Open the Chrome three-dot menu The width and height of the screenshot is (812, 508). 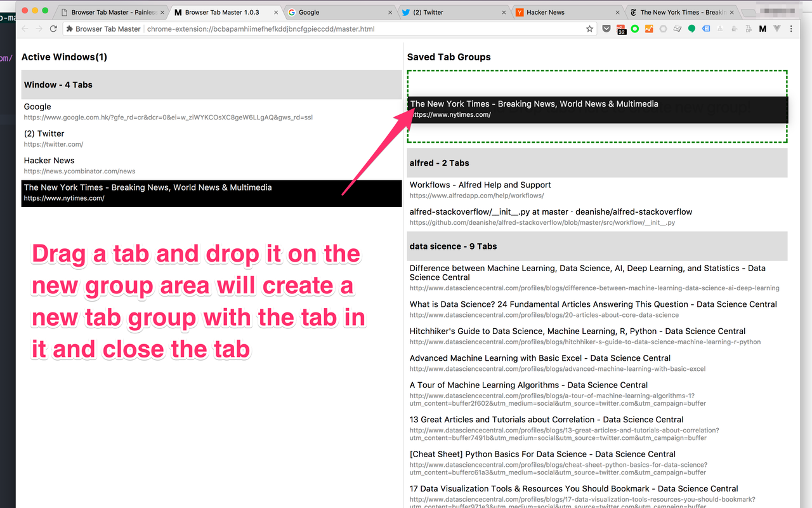(x=791, y=29)
